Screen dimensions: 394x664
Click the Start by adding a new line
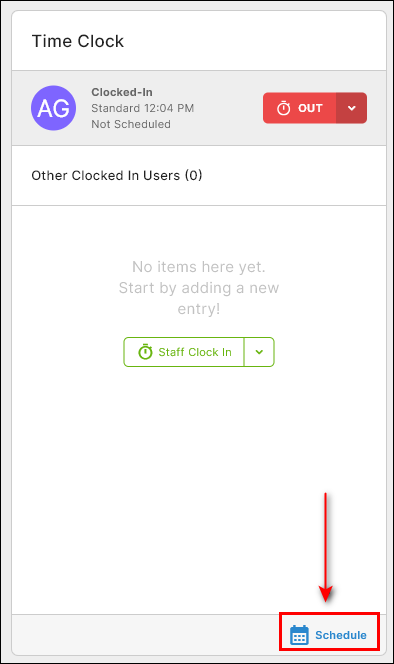click(199, 288)
